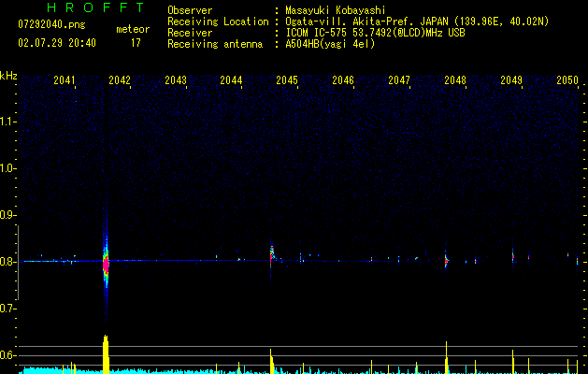Screen dimensions: 588x374
Task: Click the 2050 time axis marker
Action: (x=567, y=80)
